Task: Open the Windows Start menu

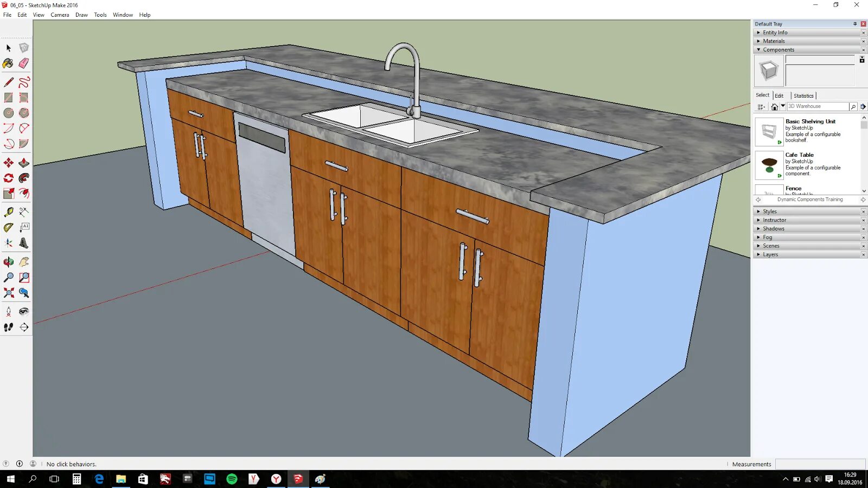Action: coord(10,479)
